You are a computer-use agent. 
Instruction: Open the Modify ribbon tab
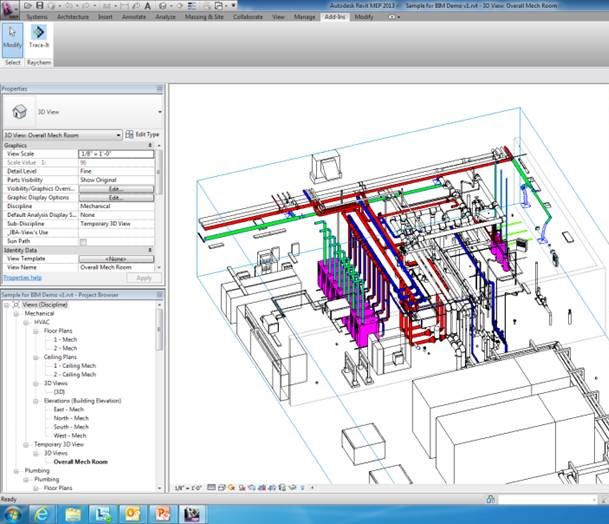click(x=364, y=17)
